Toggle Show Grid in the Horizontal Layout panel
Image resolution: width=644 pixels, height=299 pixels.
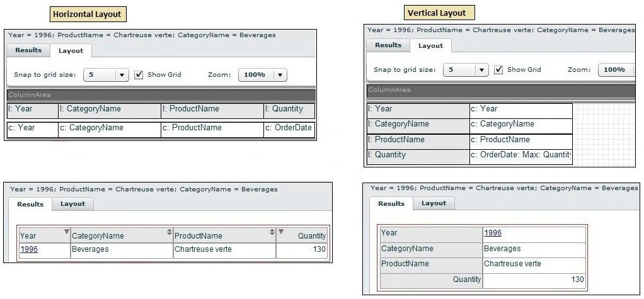click(x=139, y=74)
